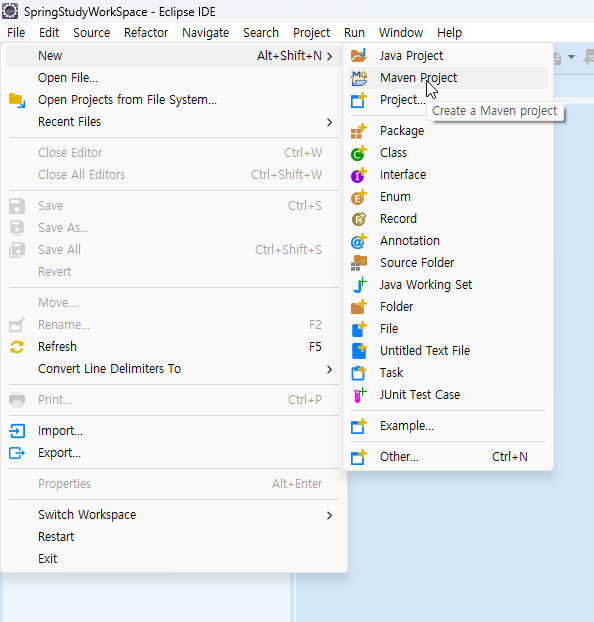Select Export... menu label

(59, 453)
